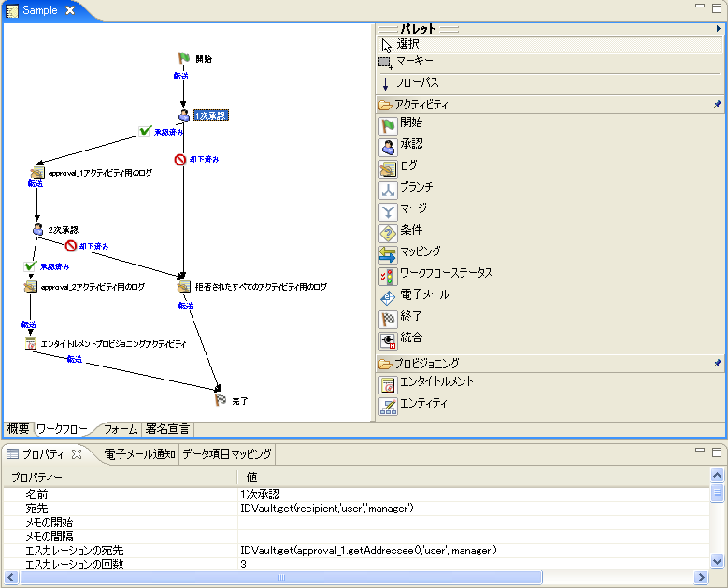Switch to the ワークフロー tab
Image resolution: width=728 pixels, height=588 pixels.
[x=62, y=429]
